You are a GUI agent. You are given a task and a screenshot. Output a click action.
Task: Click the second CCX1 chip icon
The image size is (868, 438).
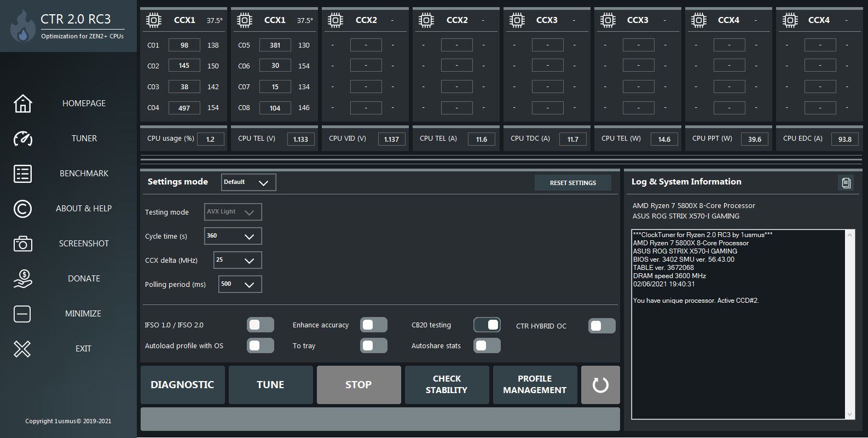point(245,20)
